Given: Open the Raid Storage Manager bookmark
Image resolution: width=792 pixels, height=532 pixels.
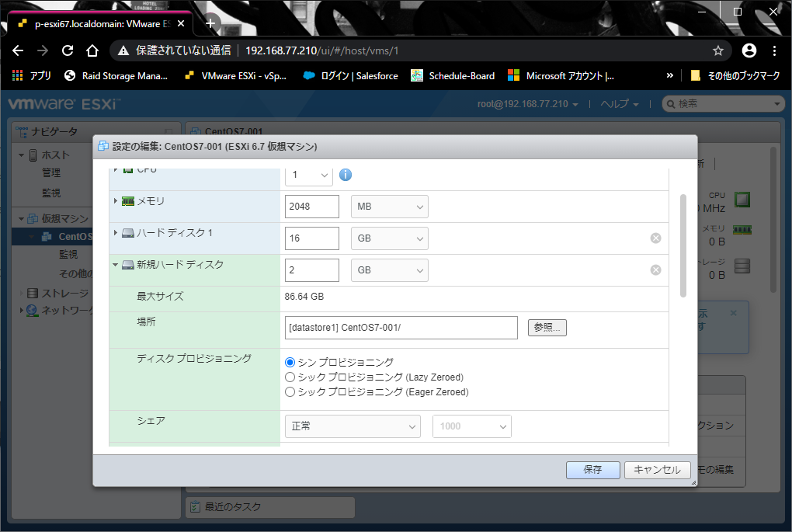Looking at the screenshot, I should (116, 76).
